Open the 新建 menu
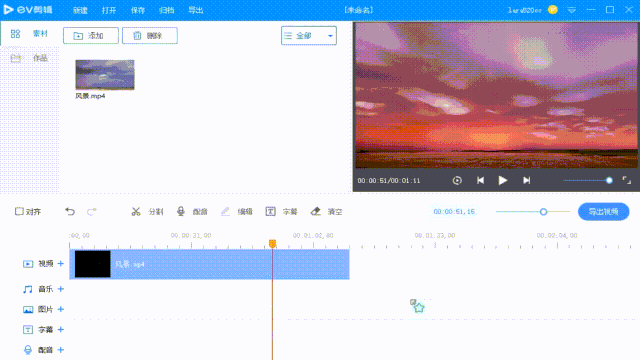The height and width of the screenshot is (360, 640). [80, 10]
